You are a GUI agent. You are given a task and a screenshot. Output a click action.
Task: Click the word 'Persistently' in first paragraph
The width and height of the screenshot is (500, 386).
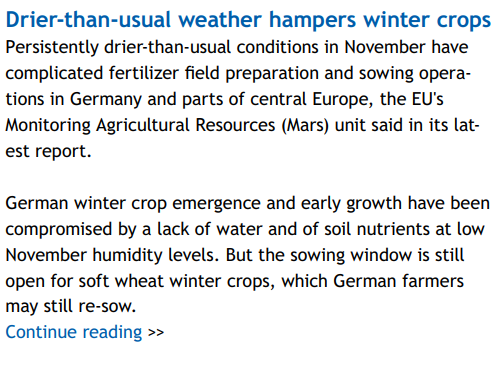click(52, 47)
